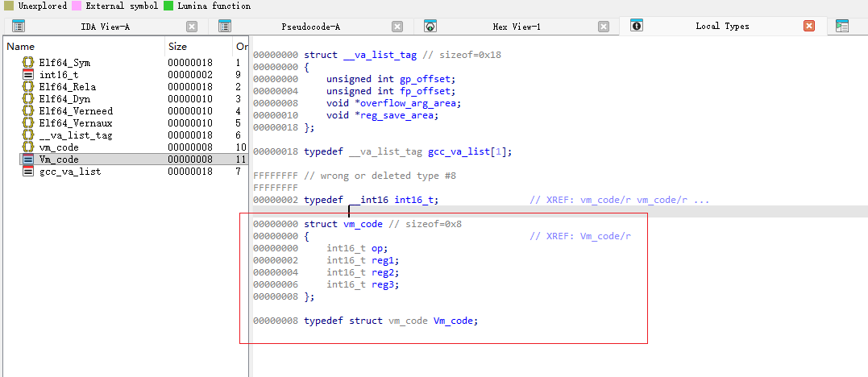Click the overflow_arg_area field
Image resolution: width=868 pixels, height=377 pixels.
tap(408, 104)
